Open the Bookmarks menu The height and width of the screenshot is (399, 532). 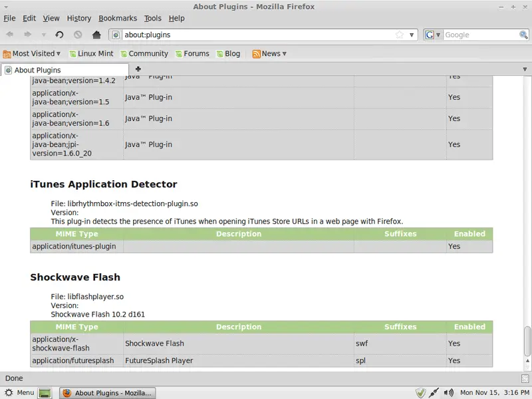(118, 19)
